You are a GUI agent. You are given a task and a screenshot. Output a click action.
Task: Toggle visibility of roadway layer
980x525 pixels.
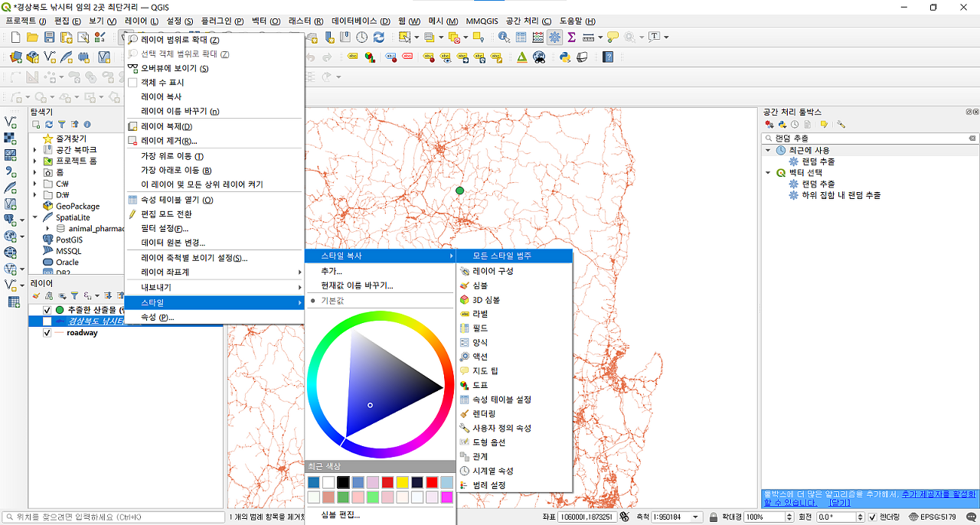(x=47, y=333)
